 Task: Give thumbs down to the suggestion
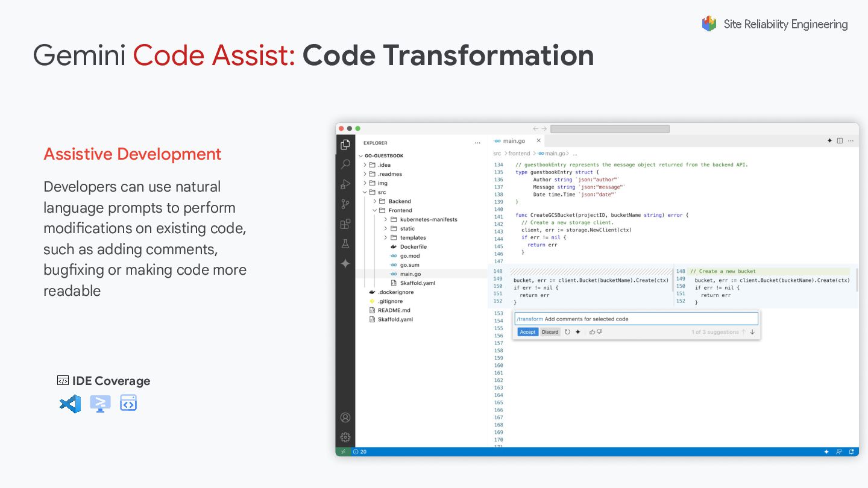point(600,332)
